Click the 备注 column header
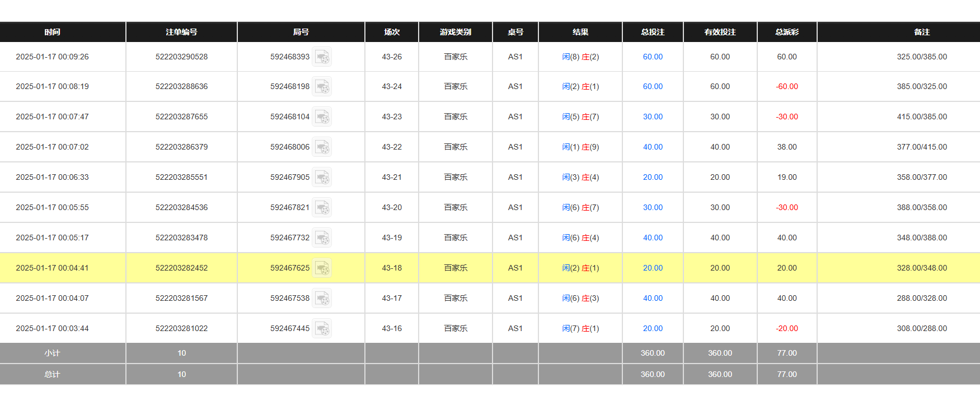This screenshot has height=405, width=980. point(922,32)
